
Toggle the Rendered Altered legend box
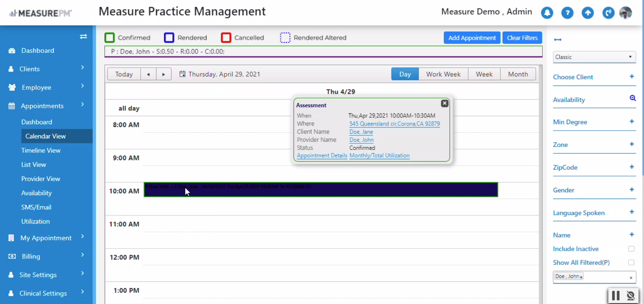coord(285,38)
